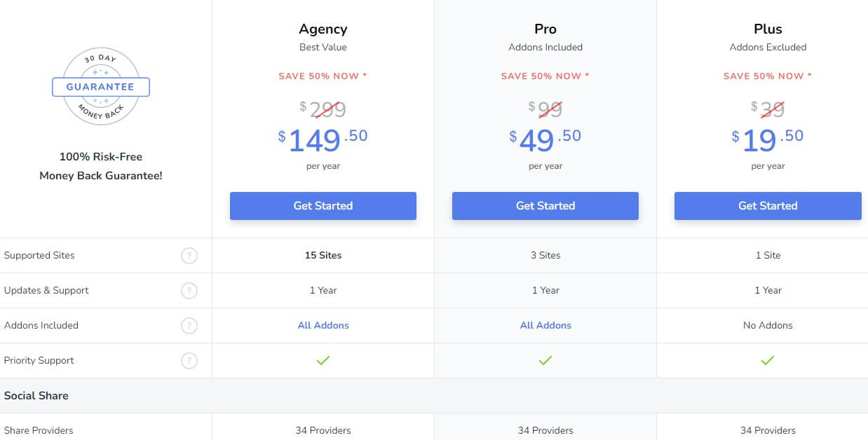Click Pro plan Priority Support checkmark
The image size is (868, 440).
tap(545, 360)
